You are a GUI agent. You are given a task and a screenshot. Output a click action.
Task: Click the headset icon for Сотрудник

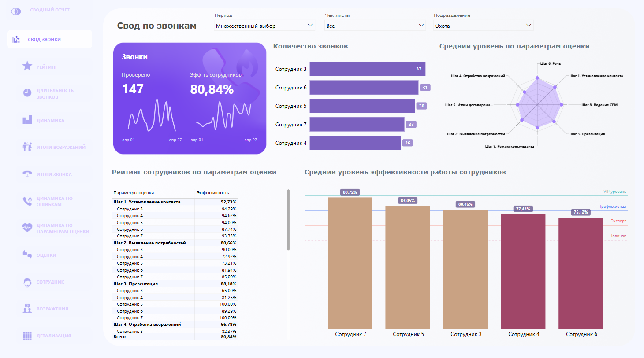(27, 282)
